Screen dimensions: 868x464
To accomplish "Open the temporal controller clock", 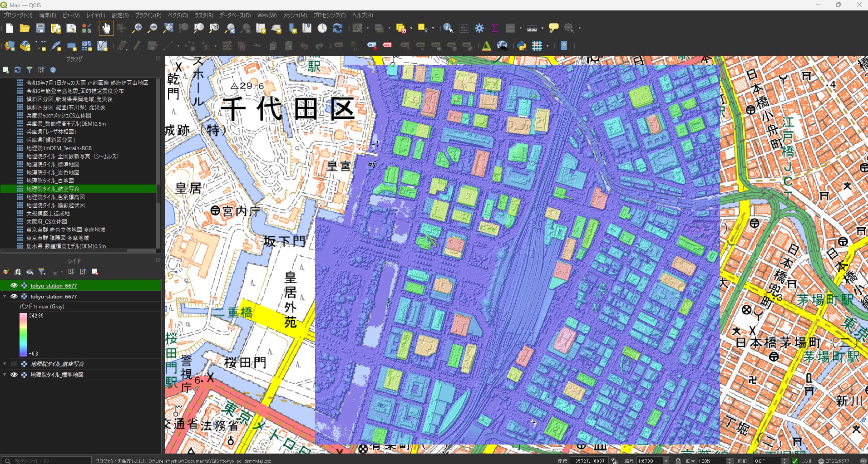I will 322,28.
